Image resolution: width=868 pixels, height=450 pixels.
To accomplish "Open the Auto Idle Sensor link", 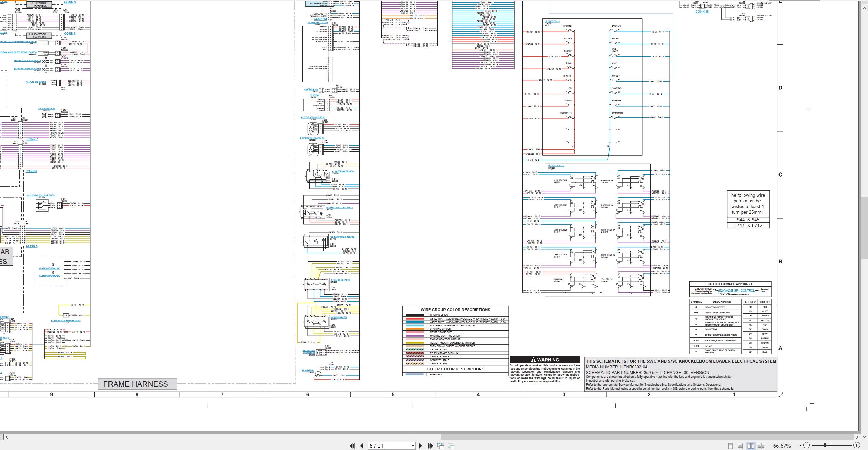I will pos(36,82).
